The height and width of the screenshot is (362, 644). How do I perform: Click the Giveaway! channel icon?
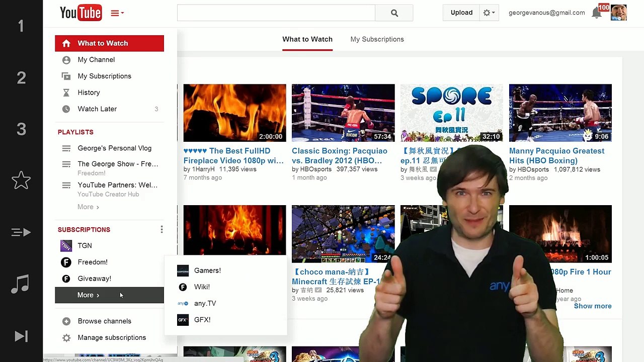coord(66,279)
